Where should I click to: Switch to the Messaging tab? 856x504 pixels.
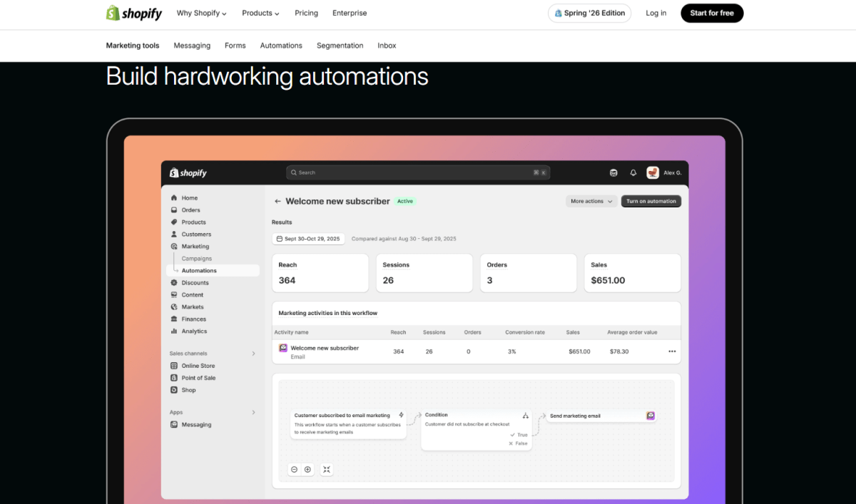coord(192,46)
